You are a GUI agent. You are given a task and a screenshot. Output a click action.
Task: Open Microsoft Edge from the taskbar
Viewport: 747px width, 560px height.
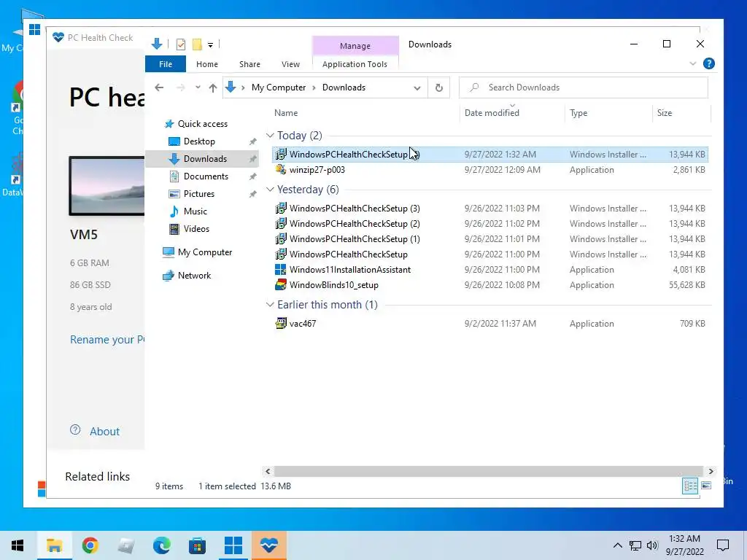pos(161,545)
